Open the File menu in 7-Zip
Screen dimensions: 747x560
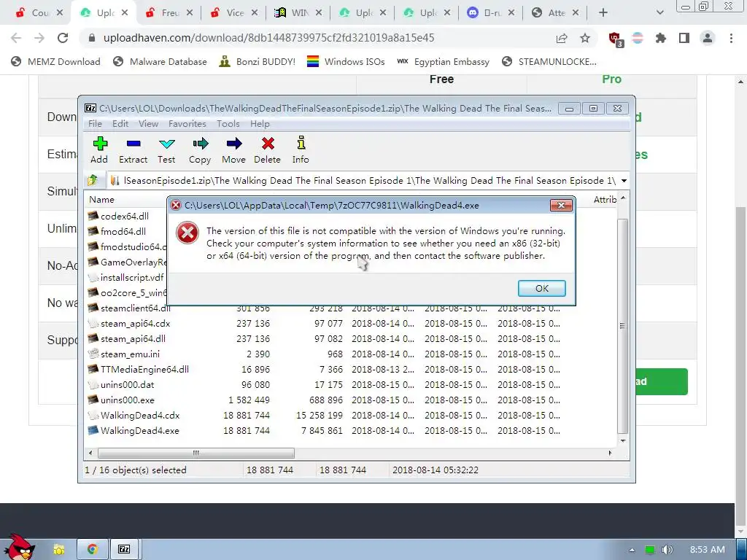95,124
